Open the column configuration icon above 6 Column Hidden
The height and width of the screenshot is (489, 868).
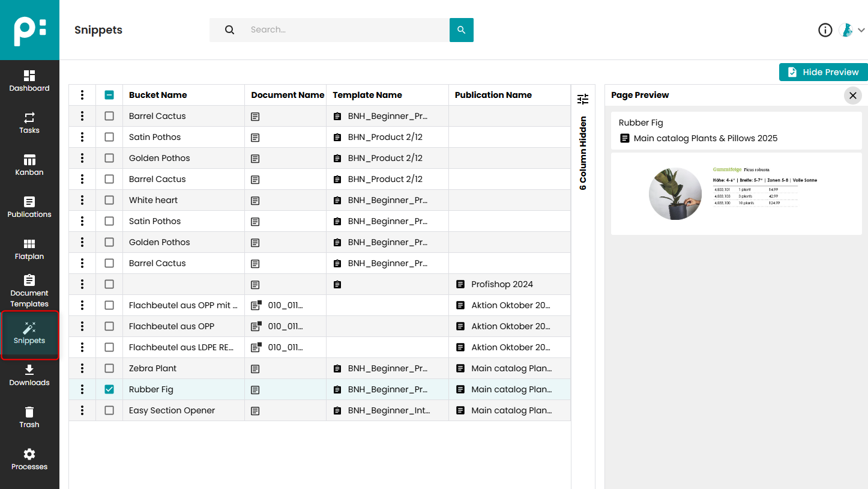coord(582,99)
